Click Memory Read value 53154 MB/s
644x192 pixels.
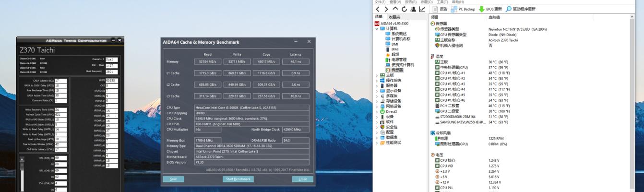207,61
